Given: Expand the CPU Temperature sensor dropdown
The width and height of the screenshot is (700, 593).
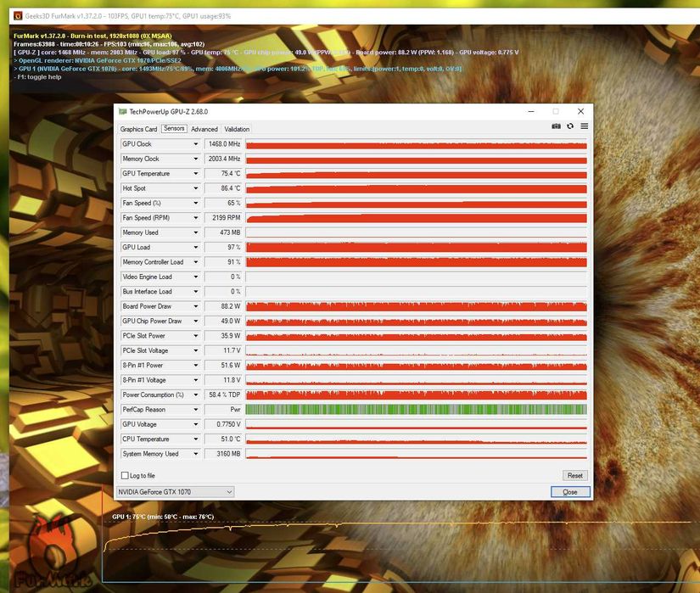Looking at the screenshot, I should click(x=195, y=439).
